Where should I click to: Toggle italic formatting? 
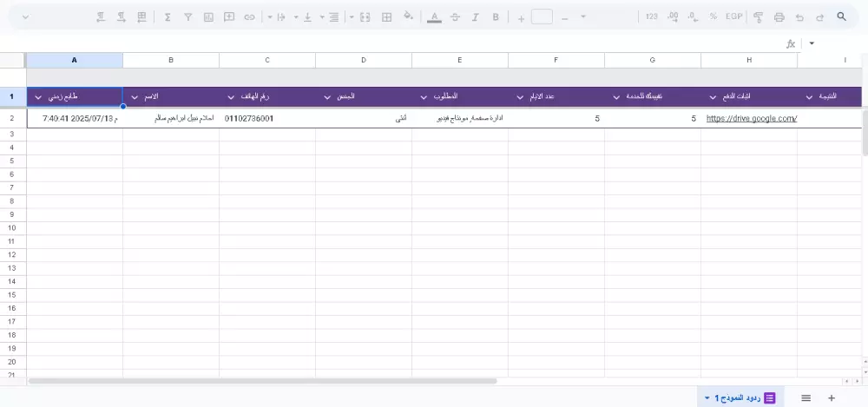tap(475, 17)
